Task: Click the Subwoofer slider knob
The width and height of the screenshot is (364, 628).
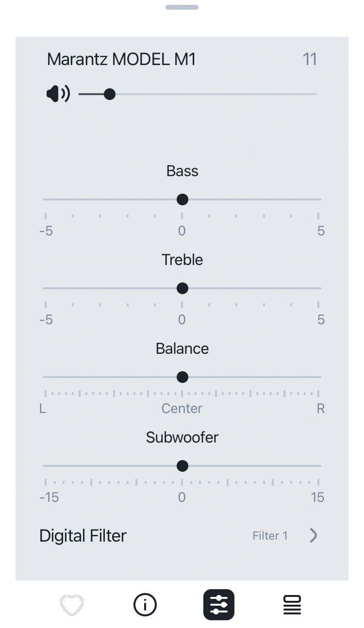Action: pyautogui.click(x=182, y=465)
